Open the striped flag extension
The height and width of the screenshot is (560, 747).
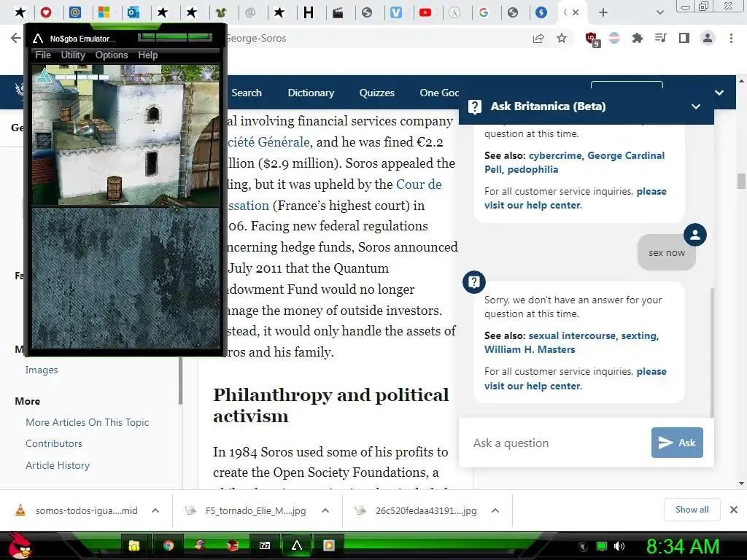coord(614,38)
